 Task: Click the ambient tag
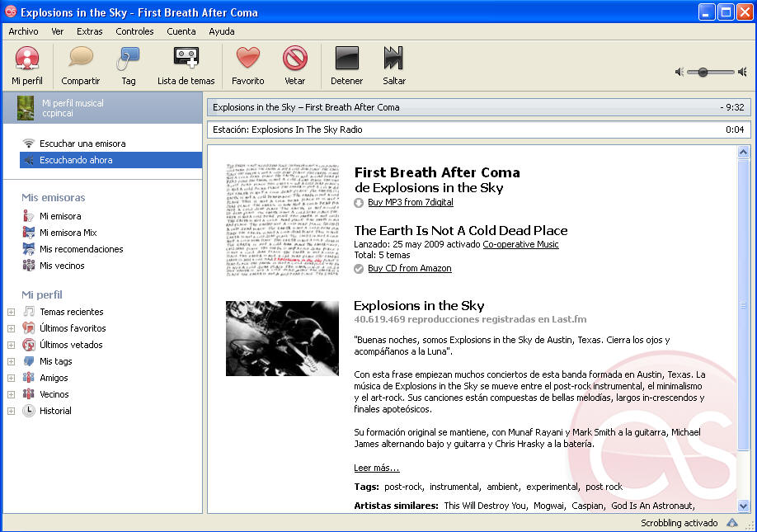click(502, 487)
